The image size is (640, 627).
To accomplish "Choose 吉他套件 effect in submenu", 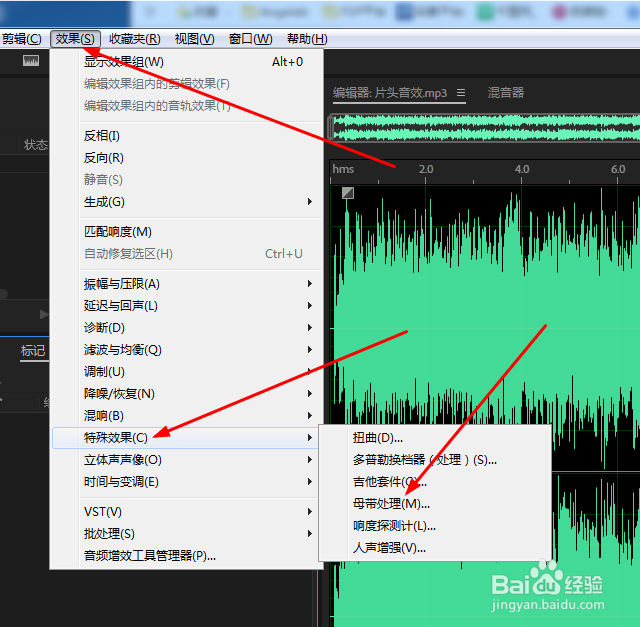I will click(x=435, y=482).
